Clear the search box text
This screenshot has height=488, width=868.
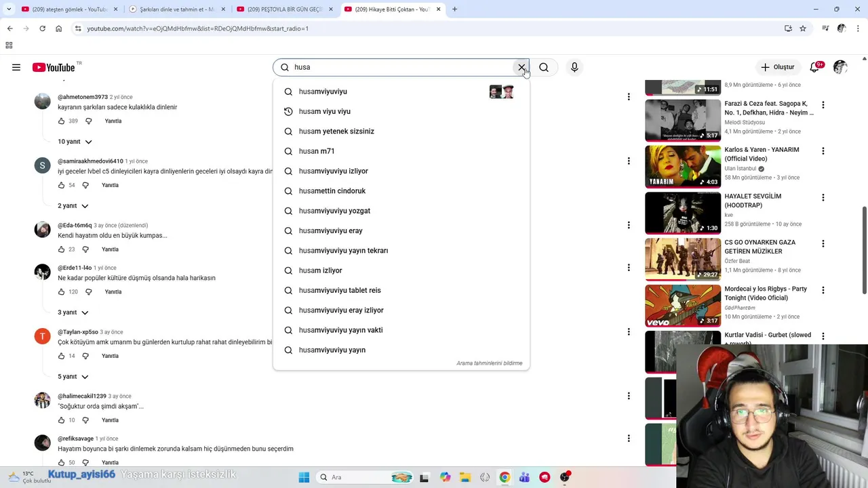tap(521, 67)
